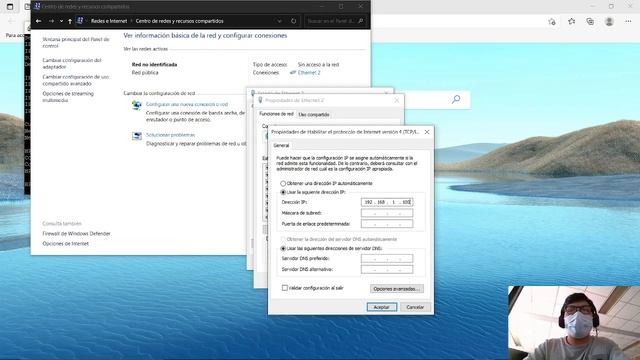This screenshot has width=640, height=360.
Task: Click 'Centro de redes y recursos compartidos' breadcrumb
Action: (x=180, y=21)
